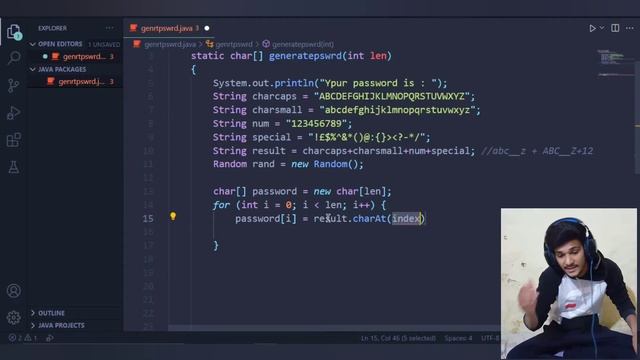Click the line and column status entry
This screenshot has height=360, width=640.
tap(398, 338)
